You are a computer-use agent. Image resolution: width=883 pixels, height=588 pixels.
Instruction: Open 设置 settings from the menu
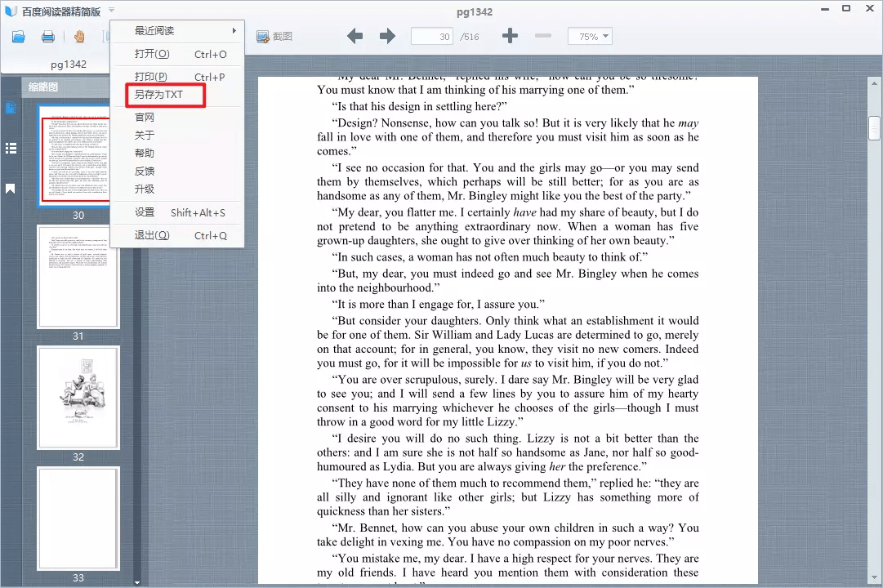click(x=145, y=212)
